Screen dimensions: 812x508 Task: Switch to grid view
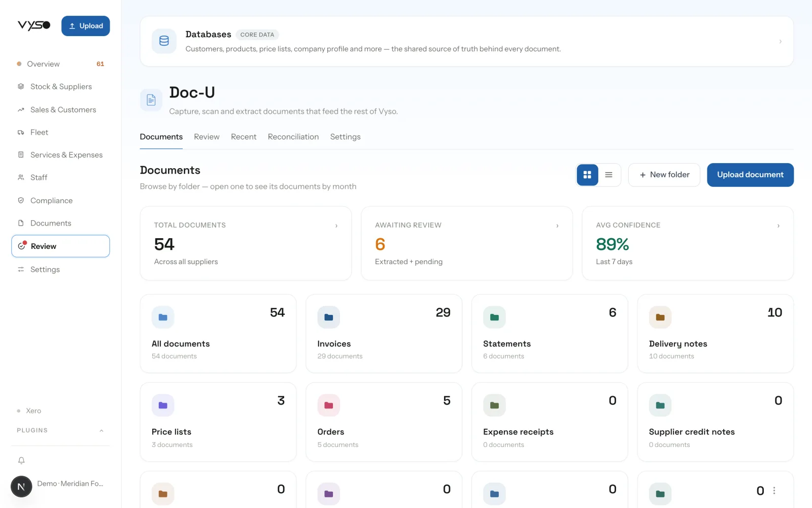click(587, 175)
